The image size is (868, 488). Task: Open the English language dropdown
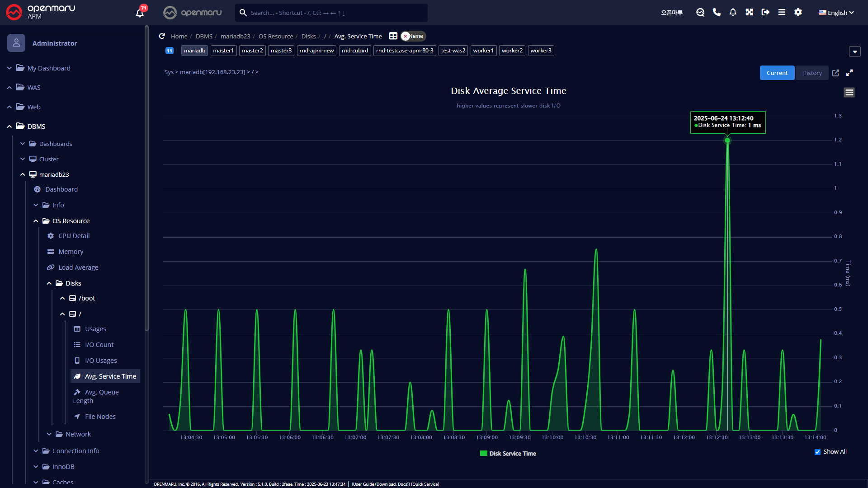click(836, 13)
